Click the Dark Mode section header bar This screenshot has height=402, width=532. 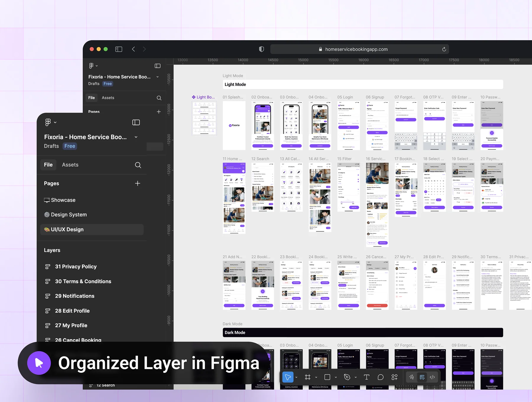click(x=363, y=333)
